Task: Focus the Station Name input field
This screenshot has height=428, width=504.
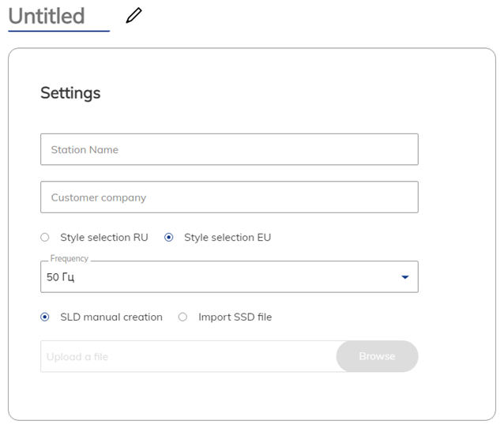Action: point(229,149)
